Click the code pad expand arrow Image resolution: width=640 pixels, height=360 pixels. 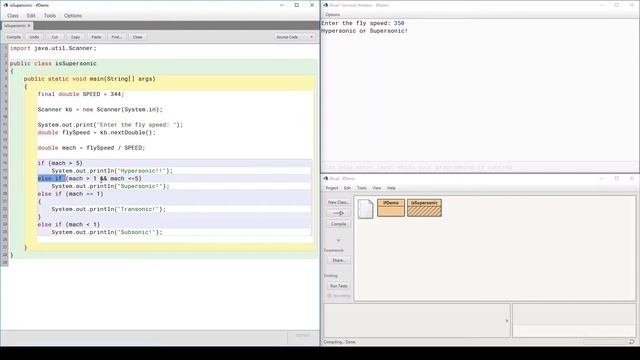[x=507, y=320]
